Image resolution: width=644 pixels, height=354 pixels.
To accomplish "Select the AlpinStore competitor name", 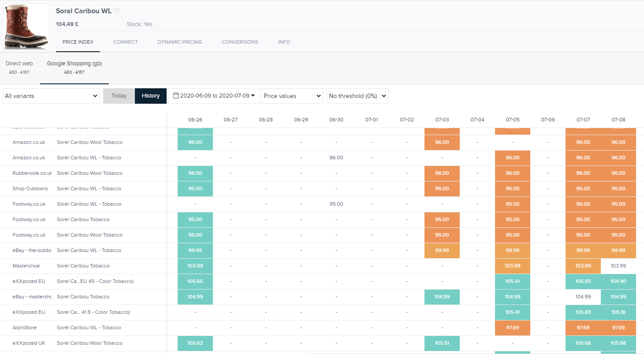I will tap(25, 328).
